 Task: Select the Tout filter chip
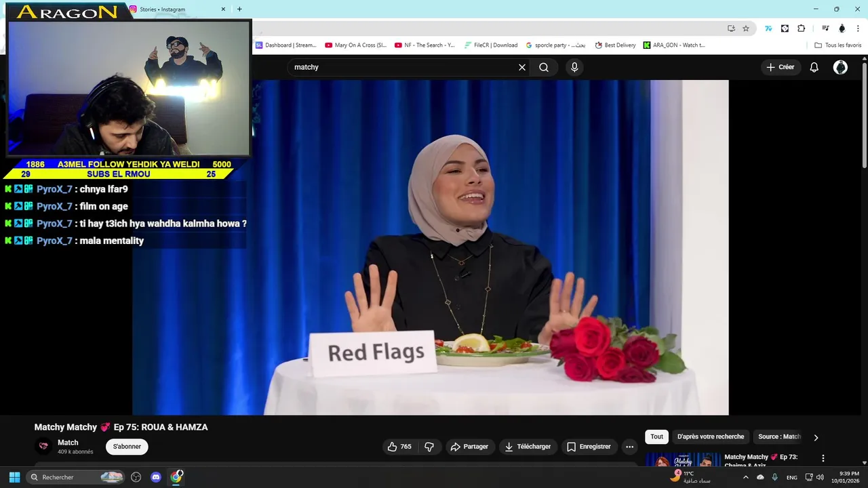[x=657, y=437]
